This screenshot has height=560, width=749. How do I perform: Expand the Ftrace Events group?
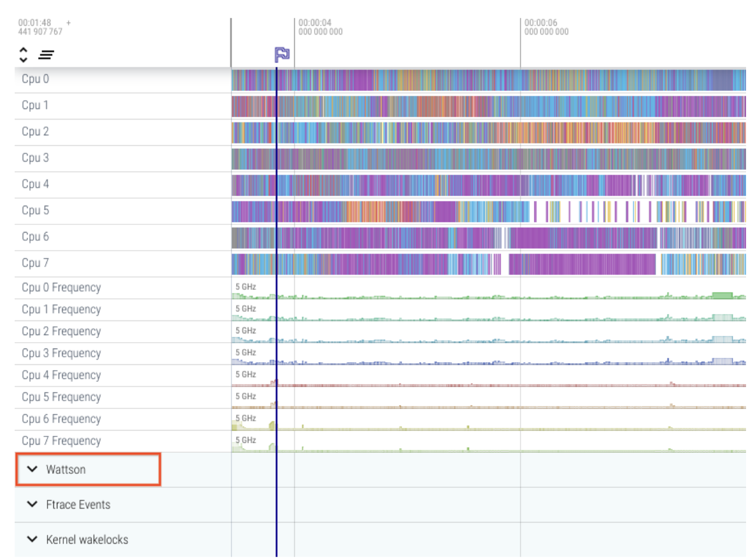tap(78, 505)
